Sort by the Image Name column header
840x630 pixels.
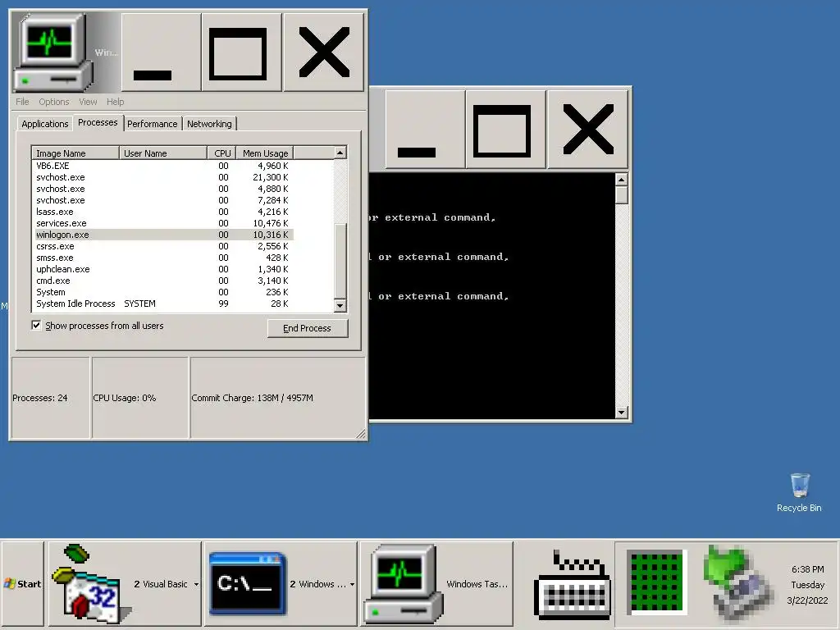click(x=75, y=153)
